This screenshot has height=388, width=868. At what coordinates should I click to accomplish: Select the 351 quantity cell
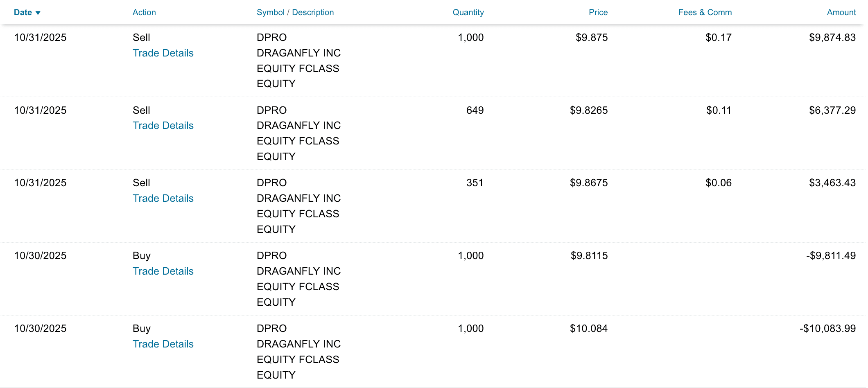coord(475,183)
